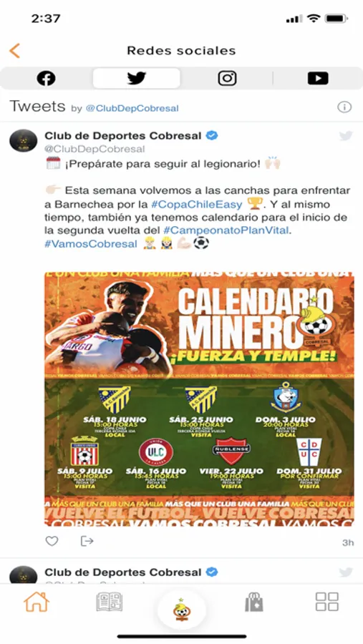Open the Calendario Minero image
The height and width of the screenshot is (644, 363).
point(199,399)
